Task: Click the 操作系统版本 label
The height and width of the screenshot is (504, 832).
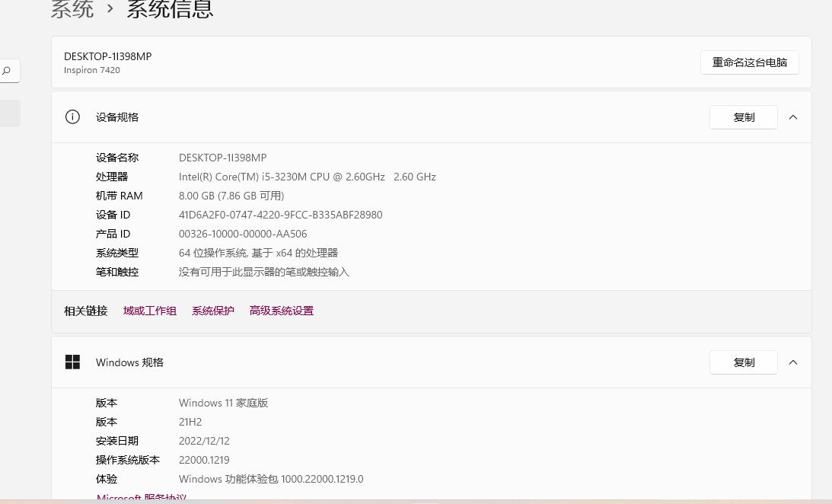Action: pos(127,460)
